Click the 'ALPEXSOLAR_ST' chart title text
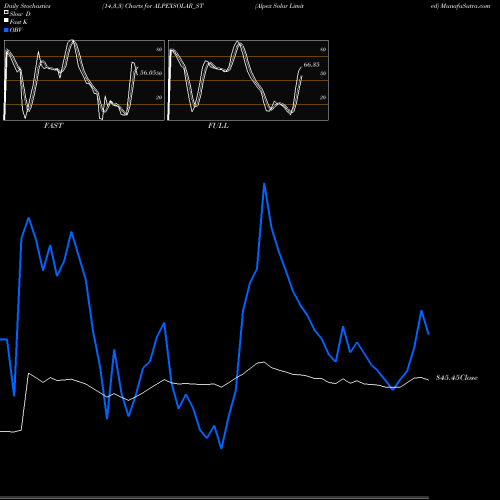The width and height of the screenshot is (500, 500). coord(177,6)
